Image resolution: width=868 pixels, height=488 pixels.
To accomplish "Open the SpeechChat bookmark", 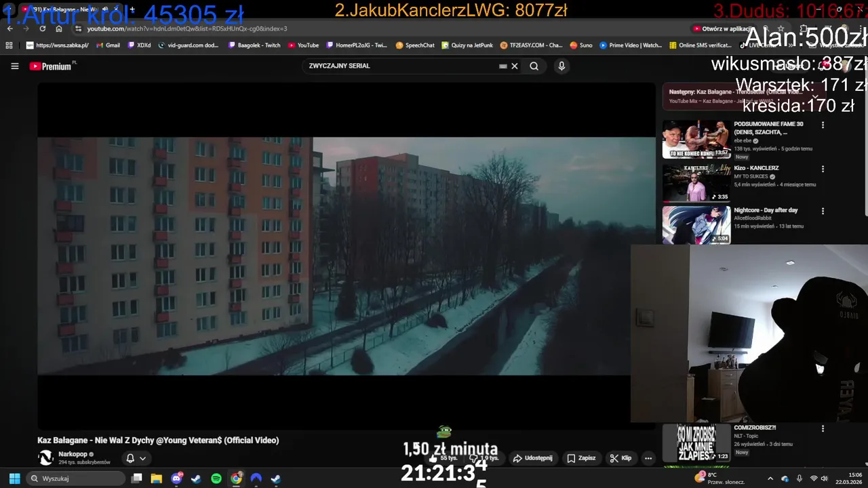I will click(415, 45).
